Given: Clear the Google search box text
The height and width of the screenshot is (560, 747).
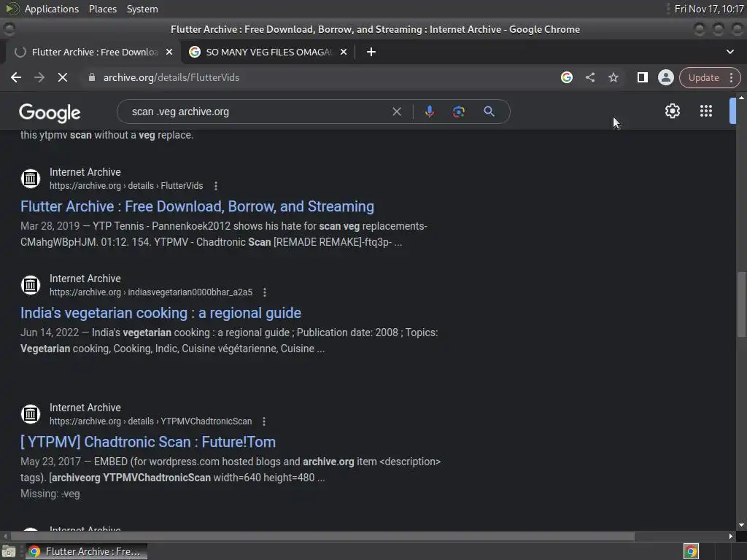Looking at the screenshot, I should (396, 112).
